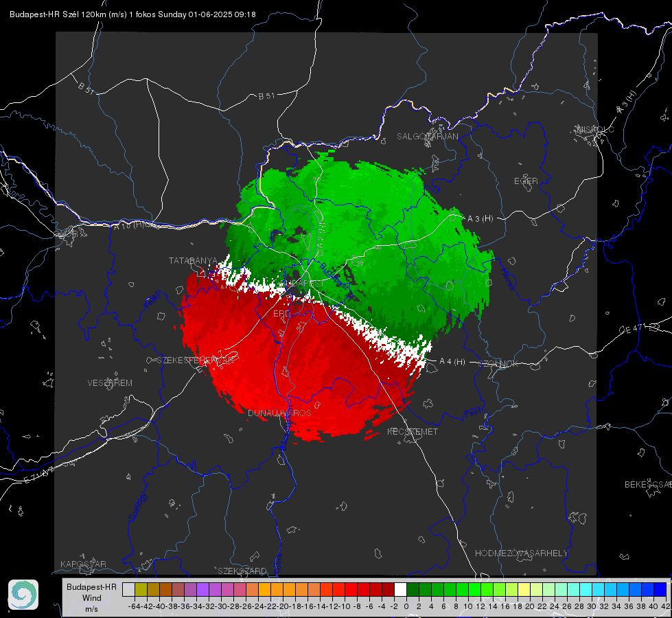Click the 0 value on the legend
Screen dimensions: 672x618
[406, 606]
